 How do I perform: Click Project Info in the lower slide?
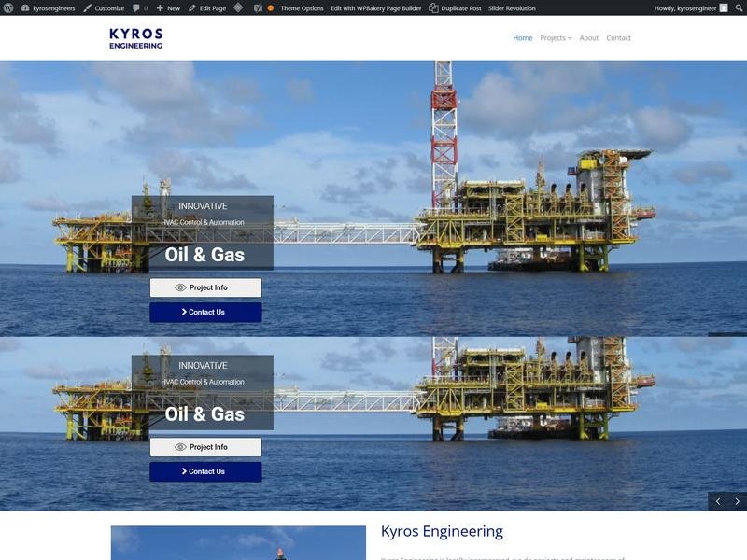tap(205, 447)
